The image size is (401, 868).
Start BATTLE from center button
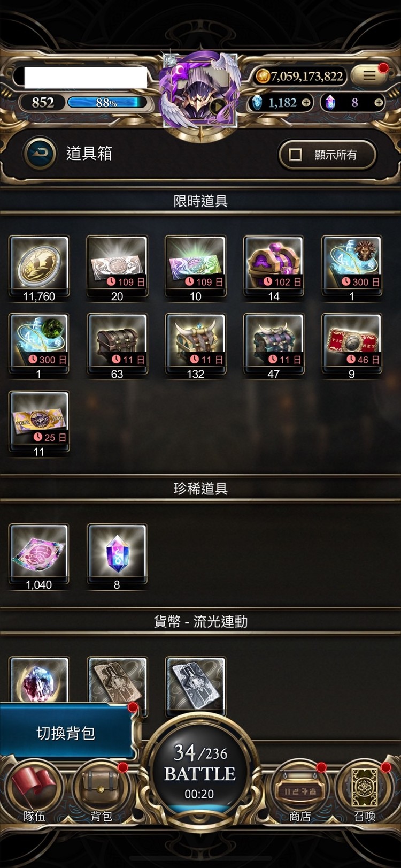pos(199,771)
